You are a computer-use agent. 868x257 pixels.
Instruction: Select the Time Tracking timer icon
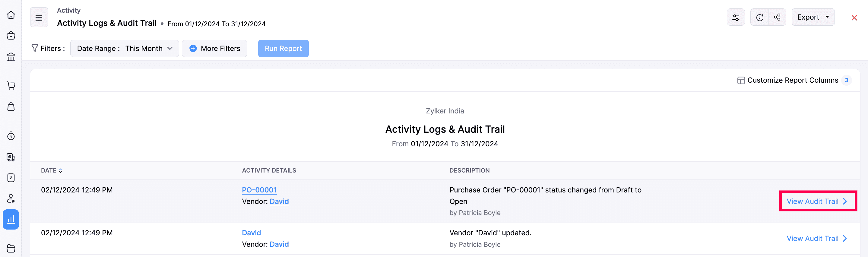point(11,136)
